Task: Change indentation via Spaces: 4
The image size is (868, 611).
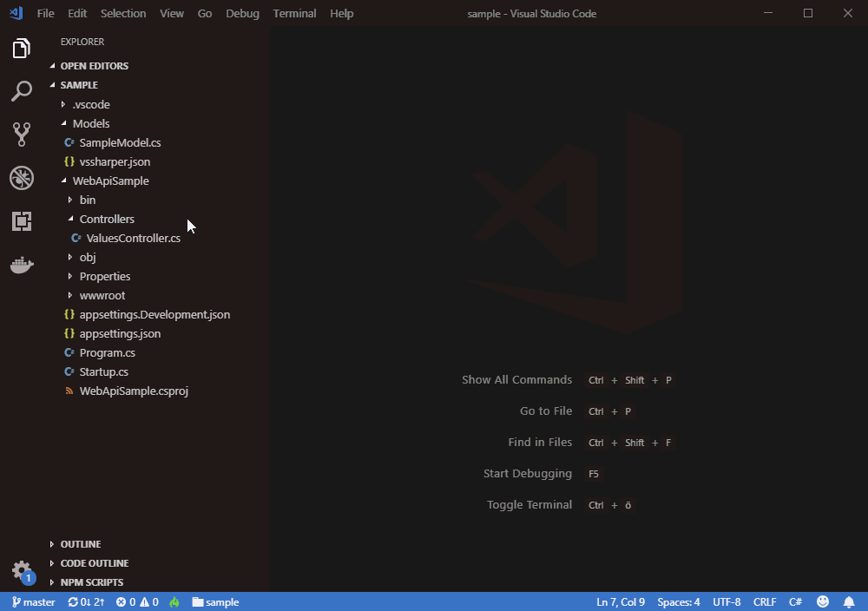Action: point(678,602)
